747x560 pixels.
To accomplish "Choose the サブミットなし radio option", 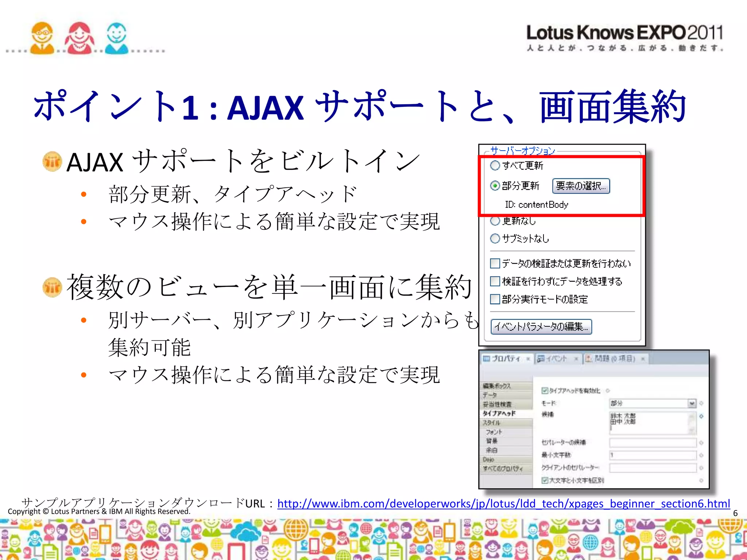I will pyautogui.click(x=495, y=239).
